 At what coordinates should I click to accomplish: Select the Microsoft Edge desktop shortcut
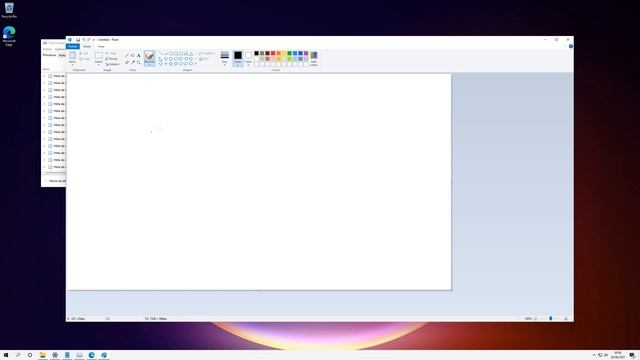point(9,36)
